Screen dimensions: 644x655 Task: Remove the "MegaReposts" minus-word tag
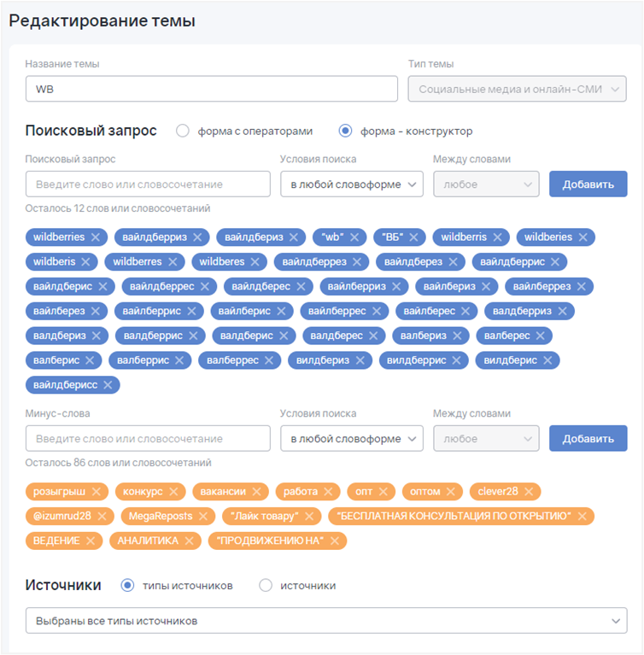coord(202,516)
